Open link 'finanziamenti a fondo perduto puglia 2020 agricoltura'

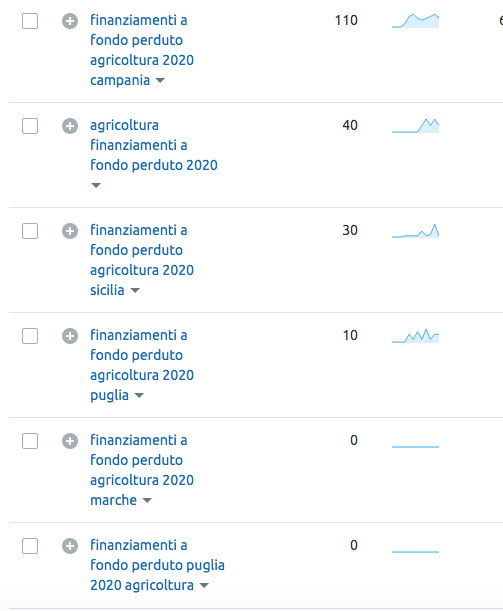157,565
